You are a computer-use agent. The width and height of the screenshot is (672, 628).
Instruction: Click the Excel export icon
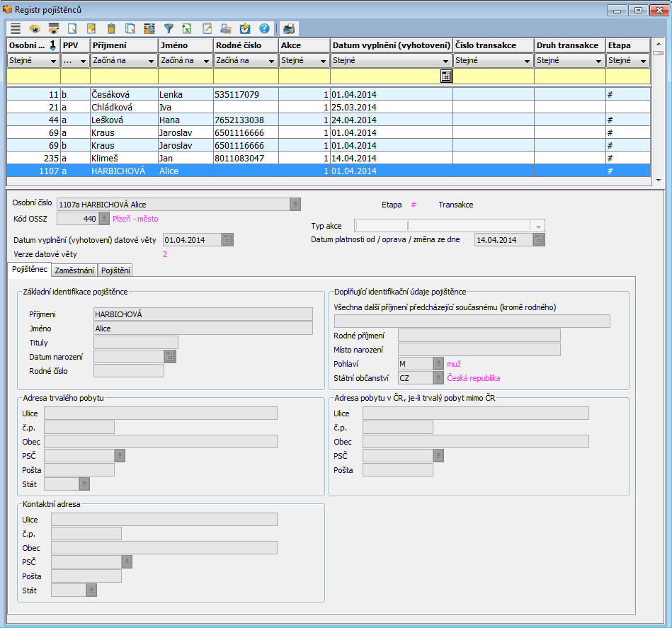[188, 28]
